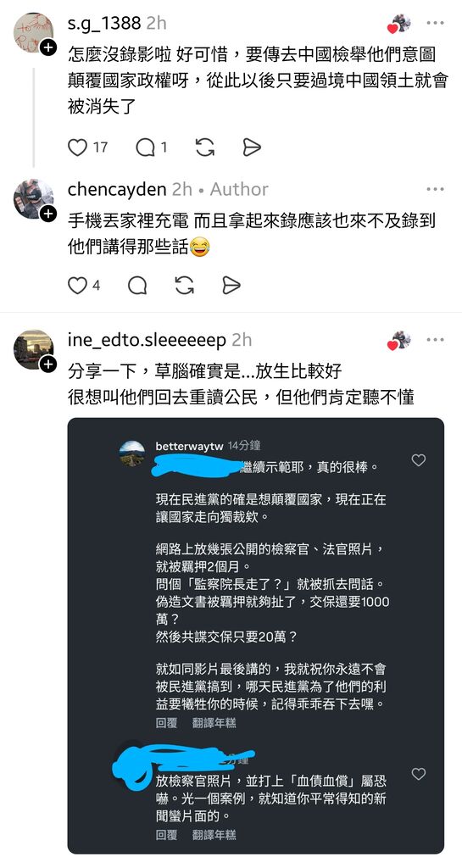Tap heart on betterwaytw comment in screenshot
This screenshot has height=868, width=462.
(419, 460)
